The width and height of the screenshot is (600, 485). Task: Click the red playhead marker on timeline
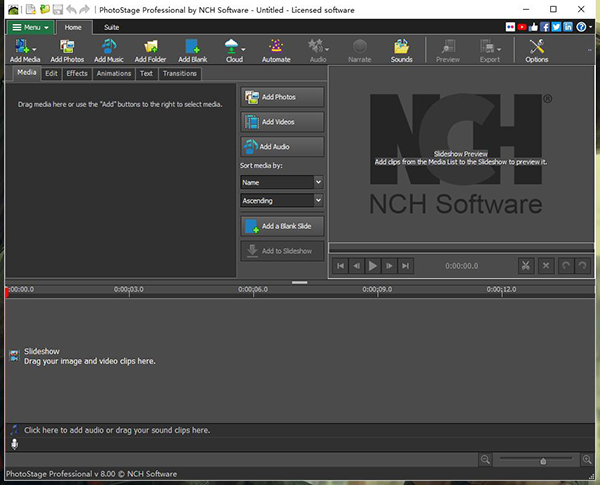click(7, 292)
